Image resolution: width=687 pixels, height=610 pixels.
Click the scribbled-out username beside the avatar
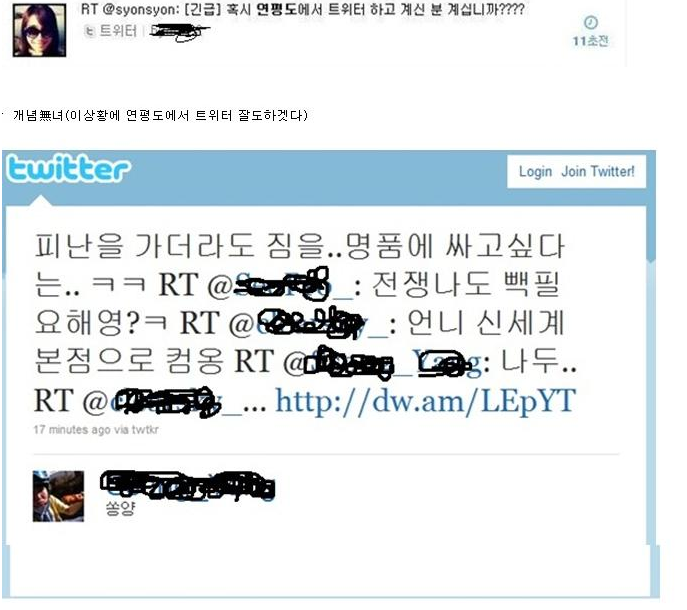(188, 486)
